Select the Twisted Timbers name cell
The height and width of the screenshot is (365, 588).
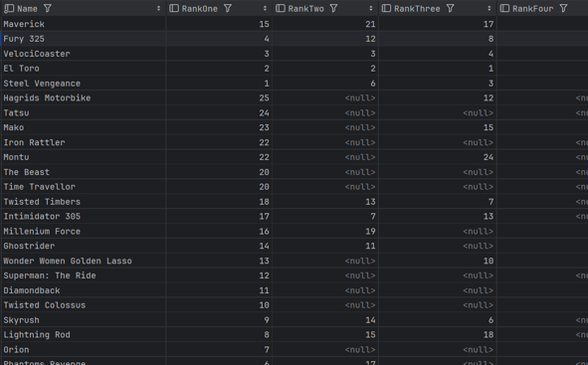tap(84, 202)
